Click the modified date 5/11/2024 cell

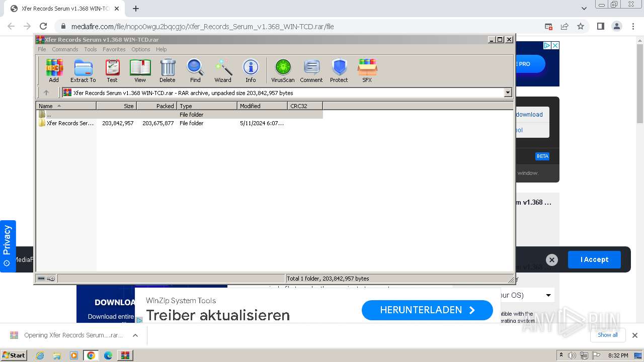tap(262, 123)
